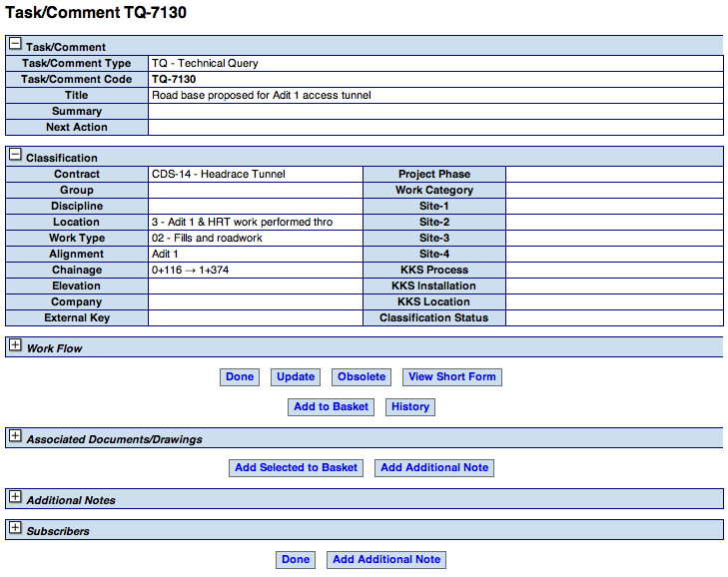Expand the Additional Notes section

click(x=15, y=497)
